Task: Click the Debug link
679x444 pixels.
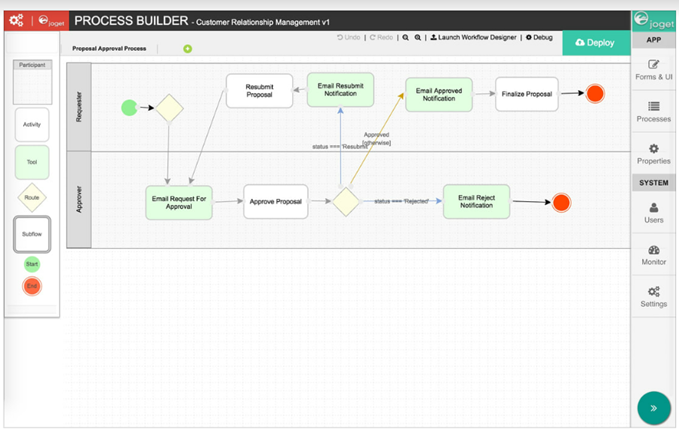Action: click(539, 37)
